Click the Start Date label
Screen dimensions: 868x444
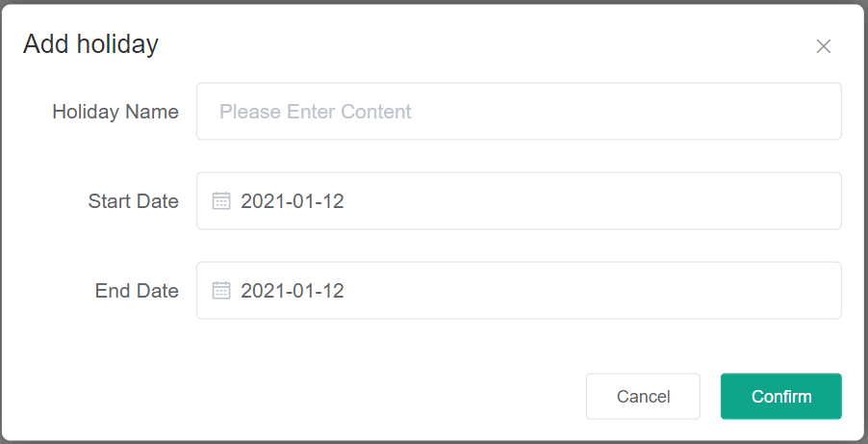pyautogui.click(x=133, y=201)
